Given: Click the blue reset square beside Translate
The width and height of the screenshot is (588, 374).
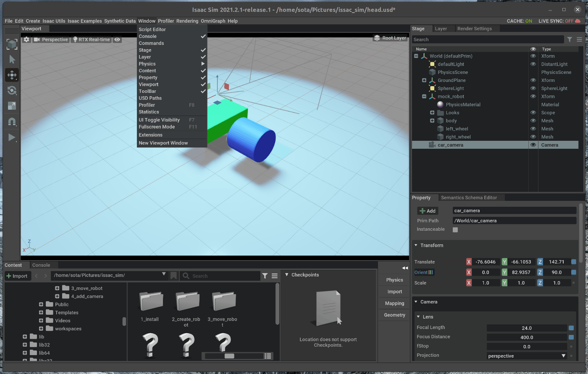Looking at the screenshot, I should [574, 262].
